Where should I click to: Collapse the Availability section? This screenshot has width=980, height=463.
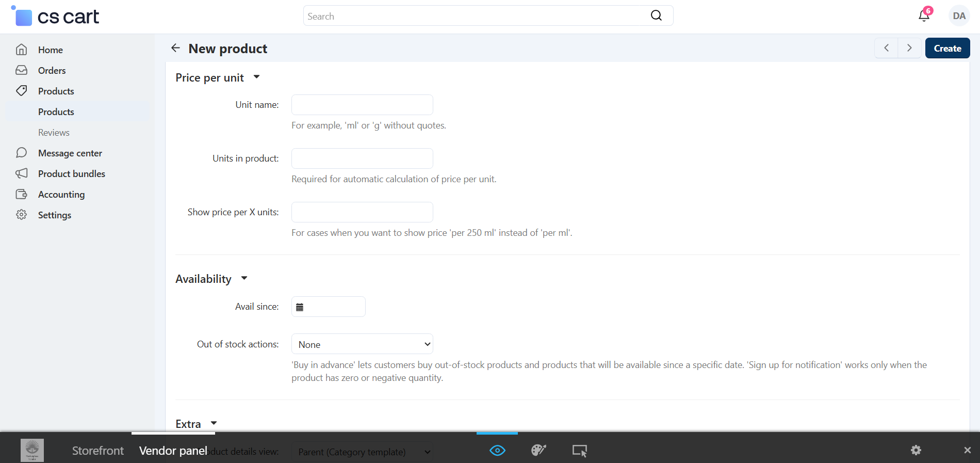[244, 278]
